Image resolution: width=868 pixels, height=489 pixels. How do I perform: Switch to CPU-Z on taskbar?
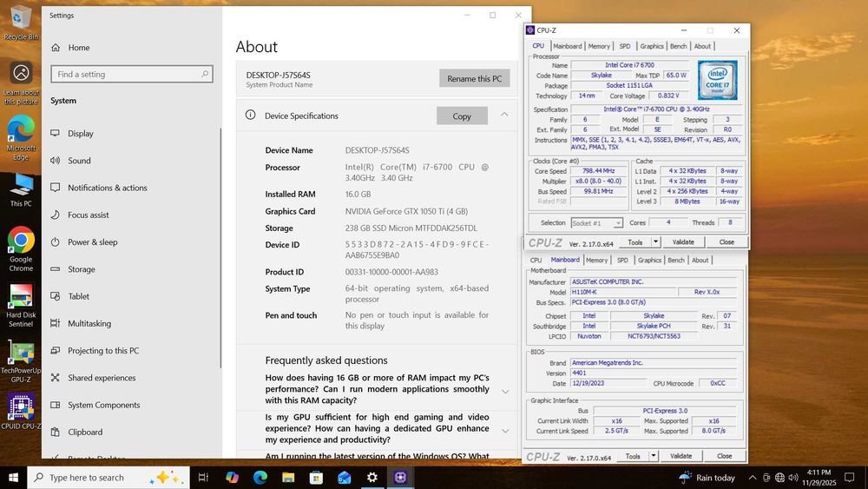[400, 478]
